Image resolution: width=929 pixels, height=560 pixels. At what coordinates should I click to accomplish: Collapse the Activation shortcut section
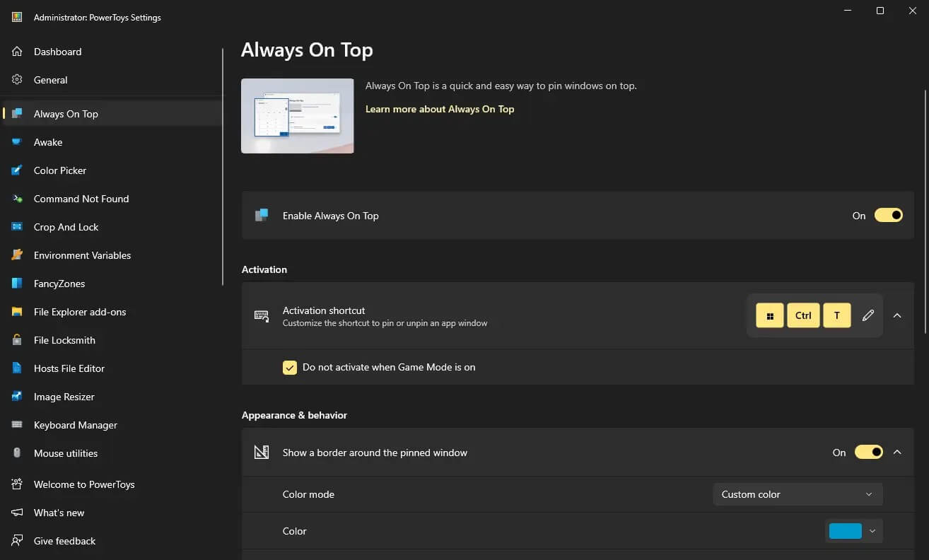click(897, 315)
